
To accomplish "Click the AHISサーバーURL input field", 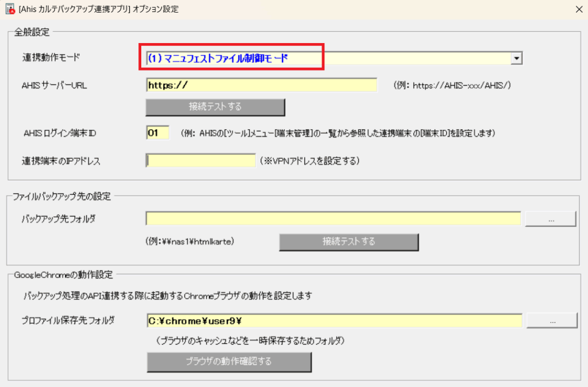I will [261, 85].
